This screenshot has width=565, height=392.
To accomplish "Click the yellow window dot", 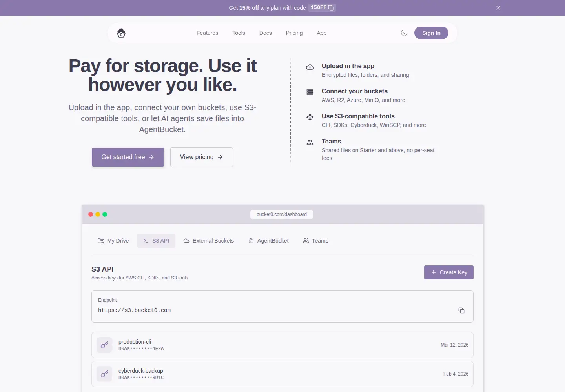I will [x=98, y=214].
